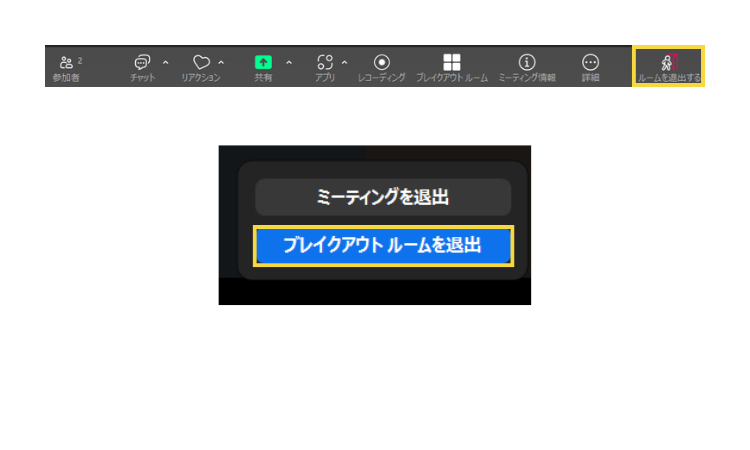Show meeting details via ミーティング情報 icon
Screen dimensions: 750x450
tap(527, 62)
